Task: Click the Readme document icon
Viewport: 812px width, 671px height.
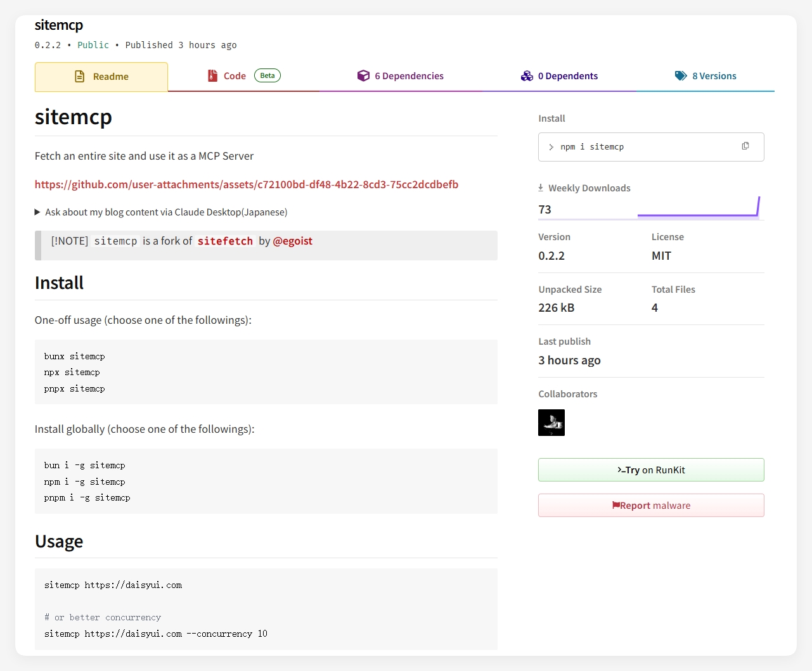Action: [x=80, y=77]
